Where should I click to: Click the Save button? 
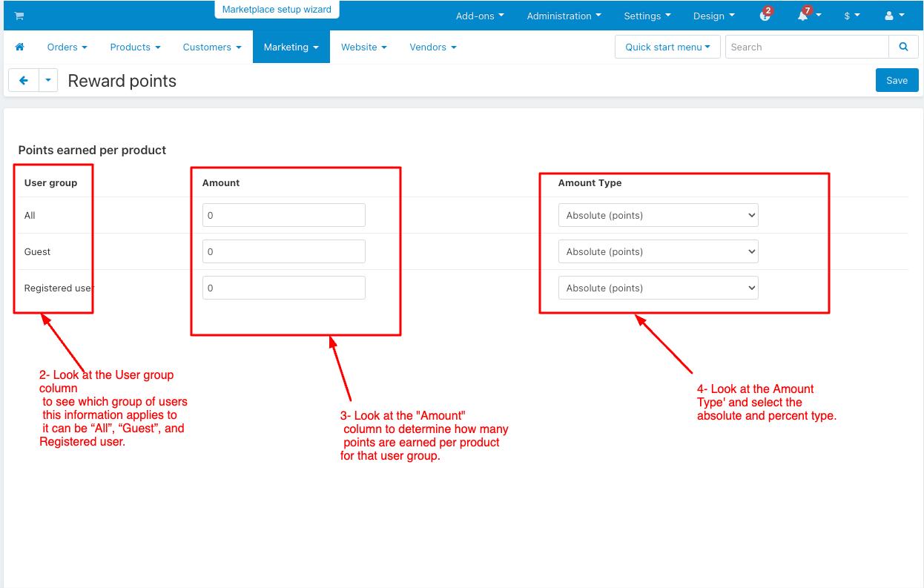897,81
